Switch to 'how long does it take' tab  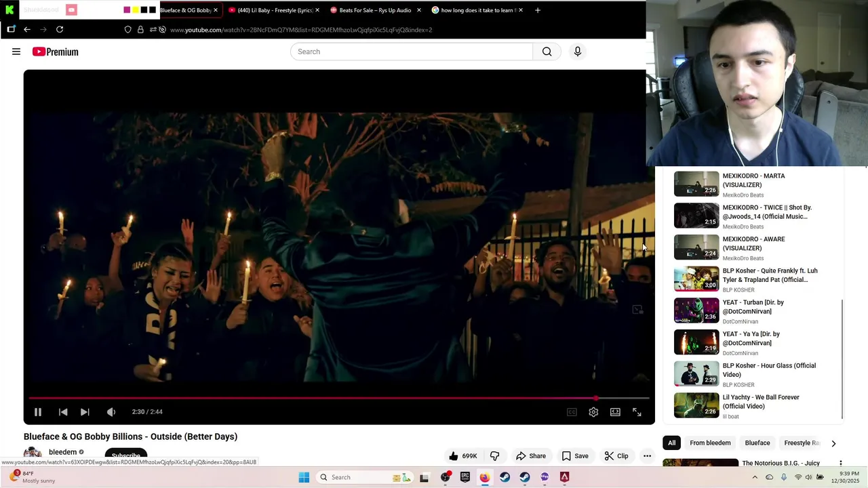(477, 10)
